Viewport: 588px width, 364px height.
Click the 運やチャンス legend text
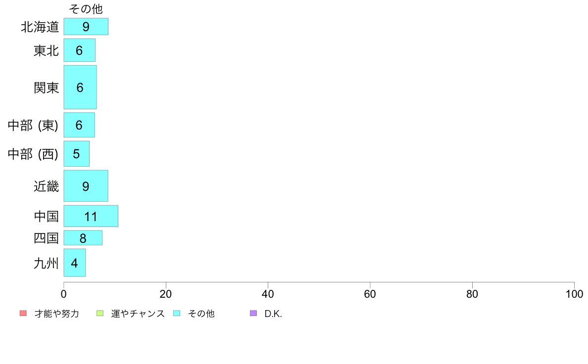[x=138, y=314]
